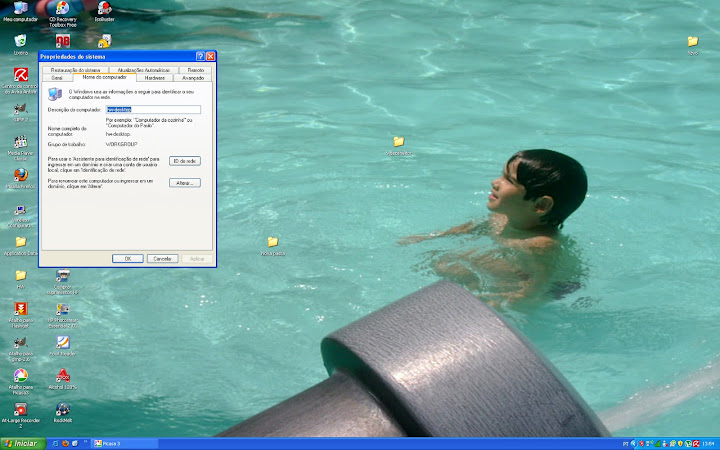Click the taskbar clock

coord(708,444)
